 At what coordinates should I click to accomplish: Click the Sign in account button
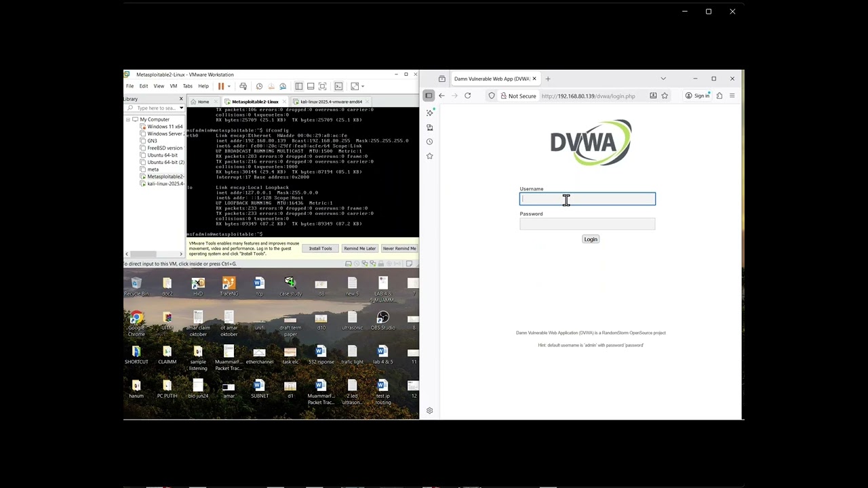click(x=697, y=96)
